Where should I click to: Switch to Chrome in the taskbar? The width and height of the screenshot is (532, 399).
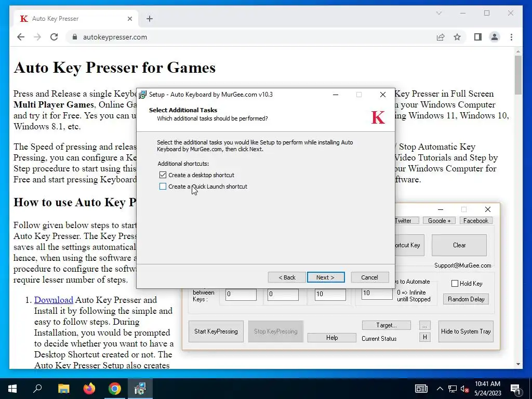[115, 389]
